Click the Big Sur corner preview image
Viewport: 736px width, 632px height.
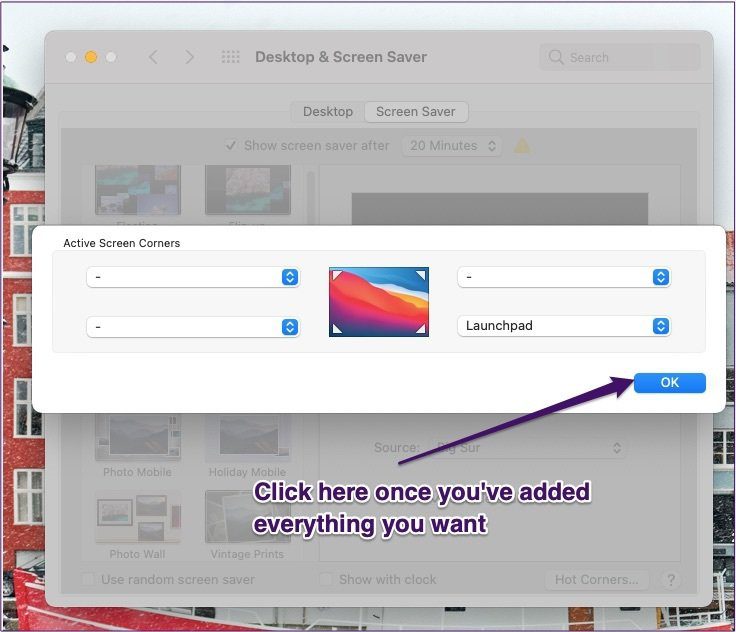pyautogui.click(x=379, y=302)
